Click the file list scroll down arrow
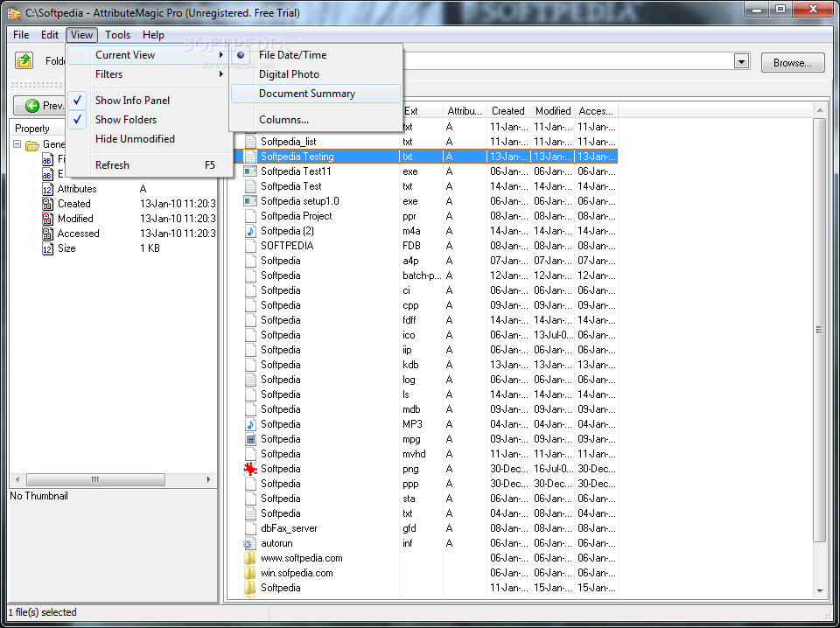Image resolution: width=840 pixels, height=628 pixels. tap(820, 591)
